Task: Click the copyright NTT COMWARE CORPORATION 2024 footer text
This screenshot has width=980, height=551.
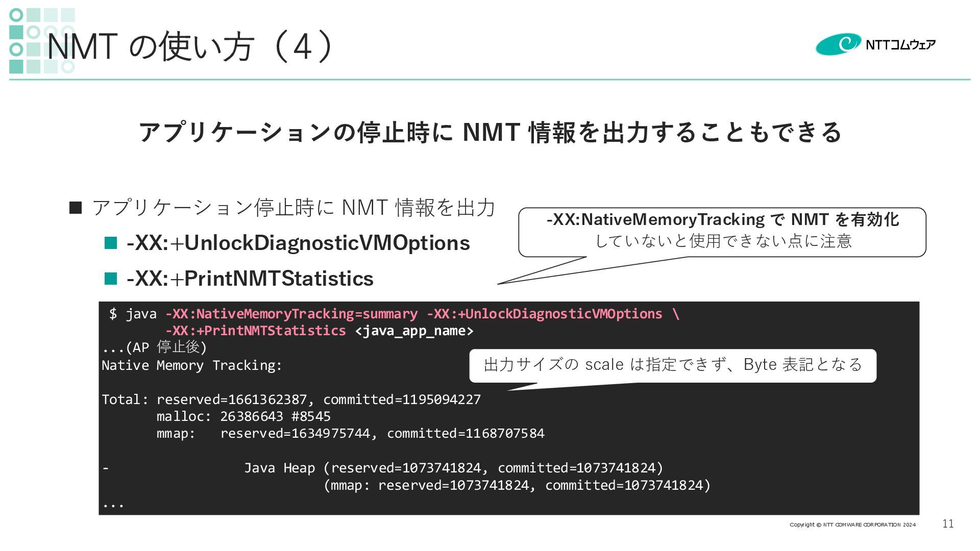Action: coord(852,524)
